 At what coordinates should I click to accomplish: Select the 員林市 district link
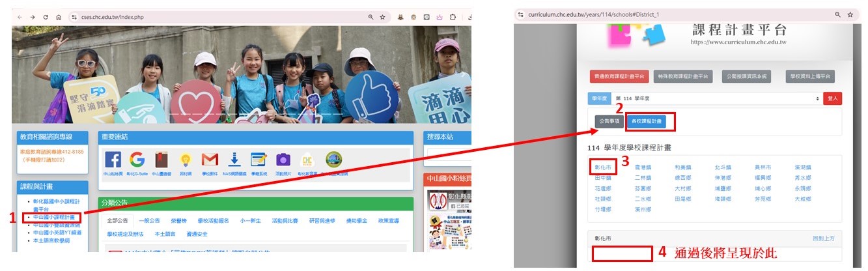762,167
